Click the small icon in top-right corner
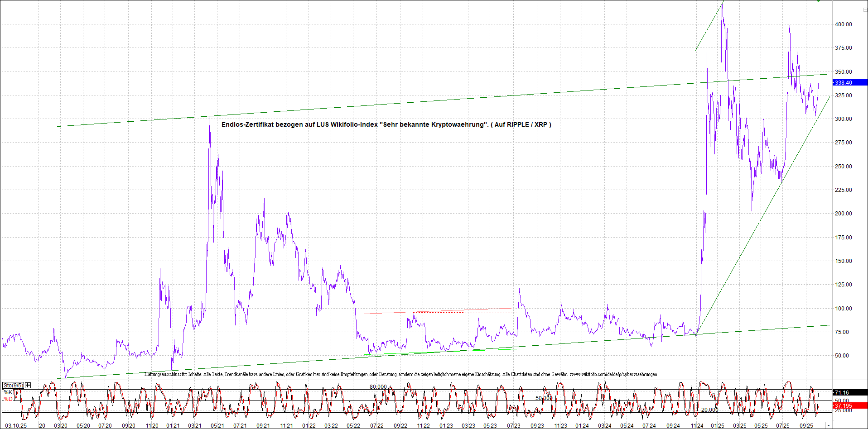 click(x=864, y=10)
